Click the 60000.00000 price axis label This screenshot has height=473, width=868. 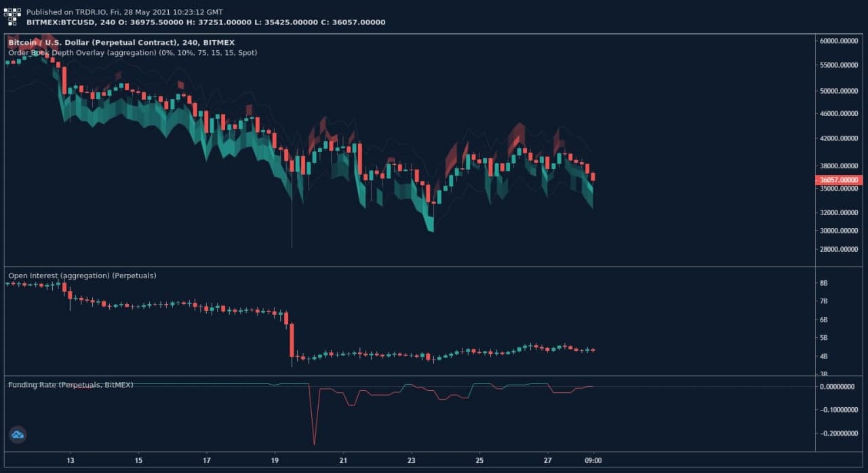838,41
